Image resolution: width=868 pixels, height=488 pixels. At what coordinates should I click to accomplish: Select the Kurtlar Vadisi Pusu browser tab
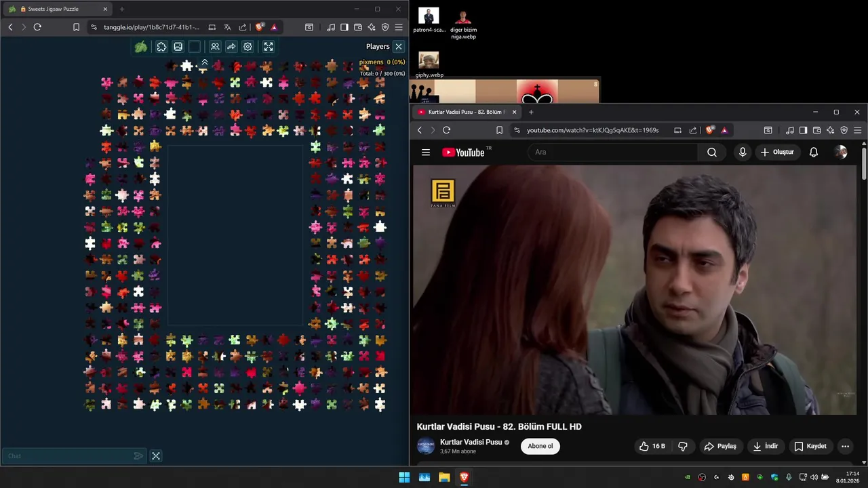(x=467, y=112)
